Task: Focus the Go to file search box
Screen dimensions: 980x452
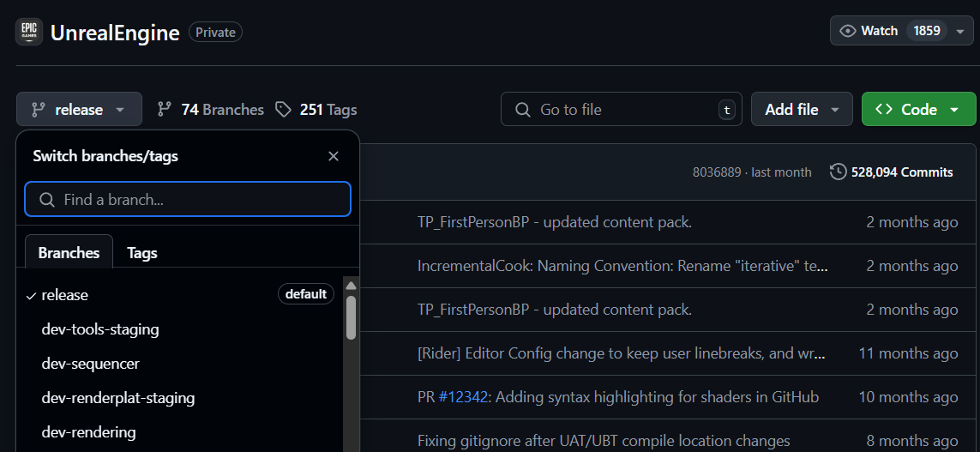Action: [622, 110]
